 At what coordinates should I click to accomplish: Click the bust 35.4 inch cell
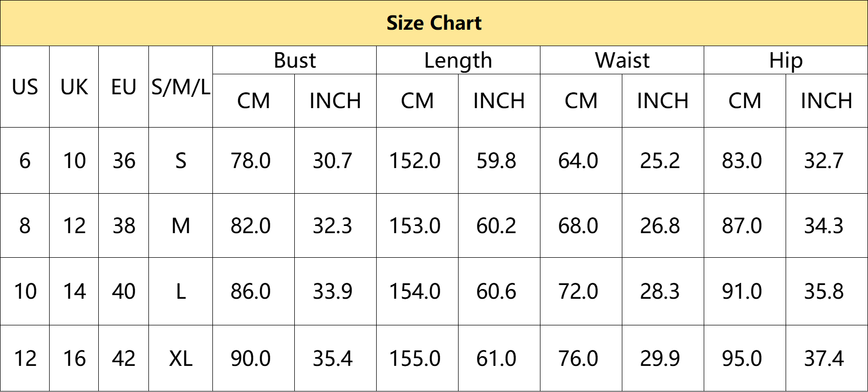point(336,358)
